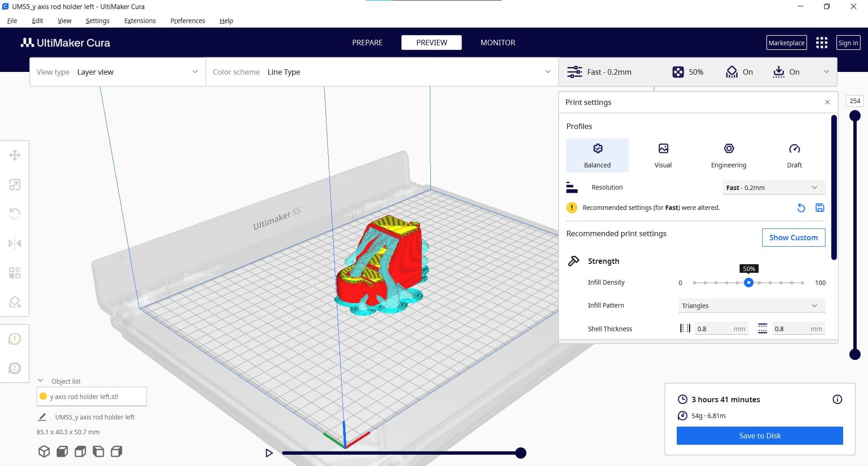The height and width of the screenshot is (466, 868).
Task: Switch to the PREPARE stage
Action: pyautogui.click(x=367, y=43)
